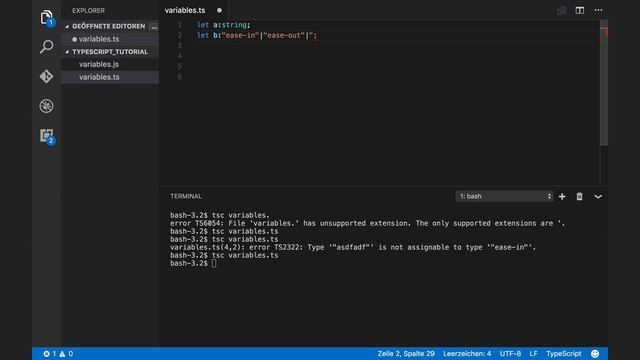Open the Debug view
Screen dimensions: 640x360
tap(47, 106)
